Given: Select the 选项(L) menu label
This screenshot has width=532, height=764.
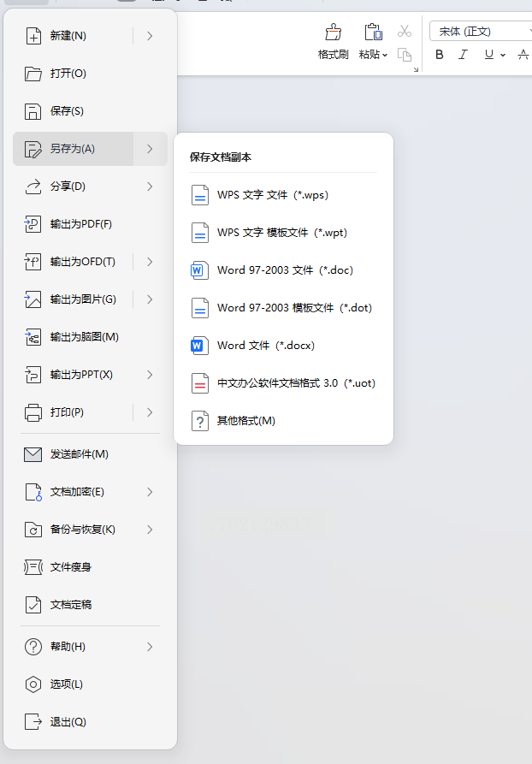Looking at the screenshot, I should [66, 684].
